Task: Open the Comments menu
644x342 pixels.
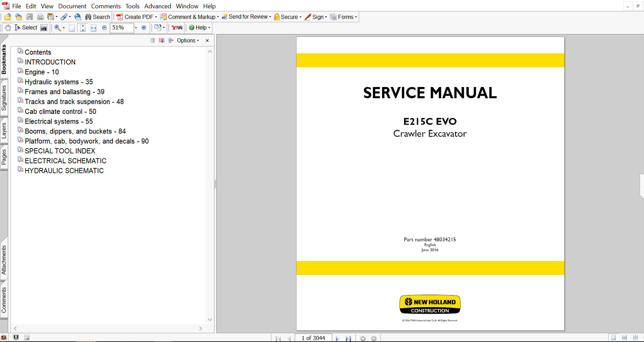Action: (106, 6)
